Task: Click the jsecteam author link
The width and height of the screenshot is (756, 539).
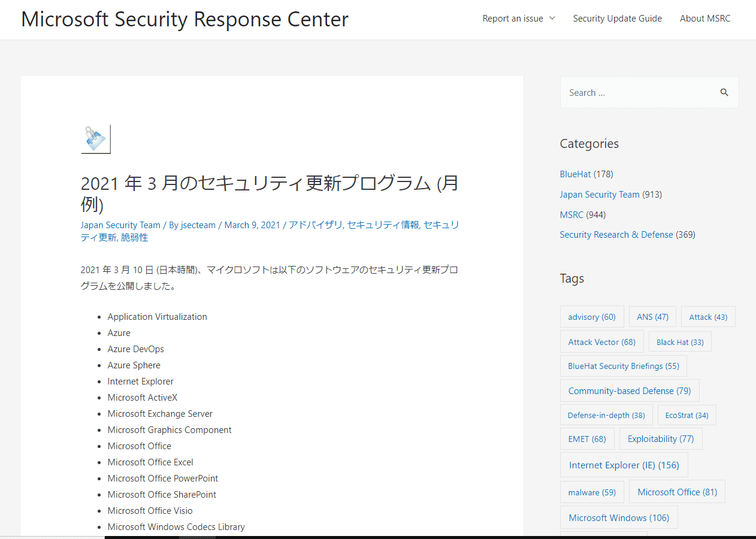Action: [198, 225]
